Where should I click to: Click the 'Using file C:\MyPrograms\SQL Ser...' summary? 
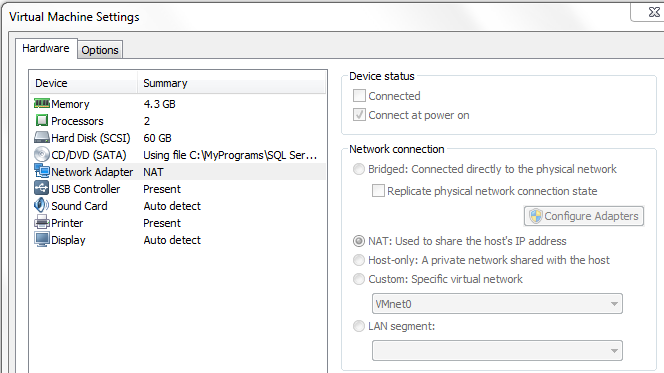click(230, 155)
